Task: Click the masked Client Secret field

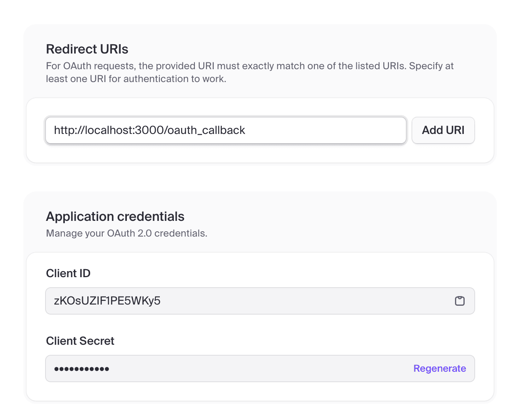Action: [x=260, y=369]
